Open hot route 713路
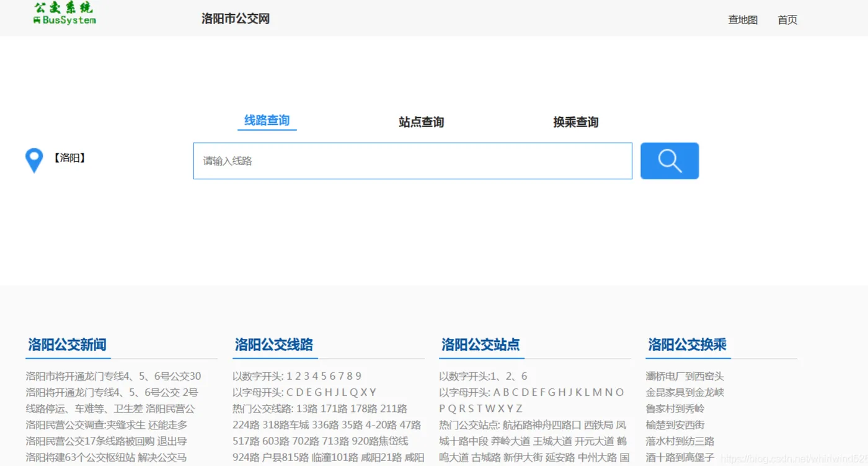The height and width of the screenshot is (466, 868). 335,441
